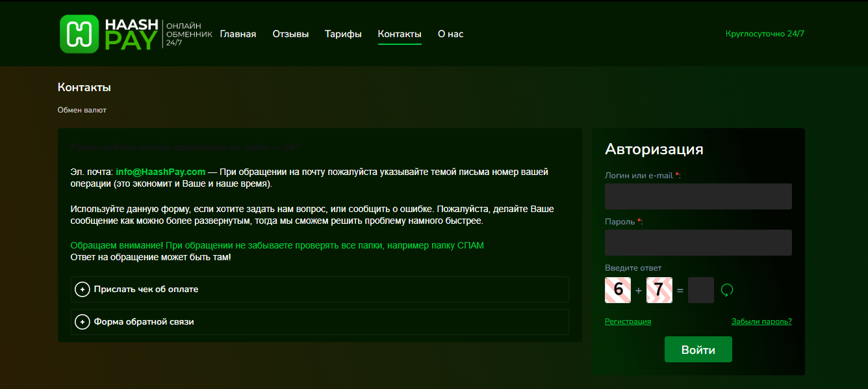Click the Круглосуточно 24/7 text

click(x=765, y=34)
